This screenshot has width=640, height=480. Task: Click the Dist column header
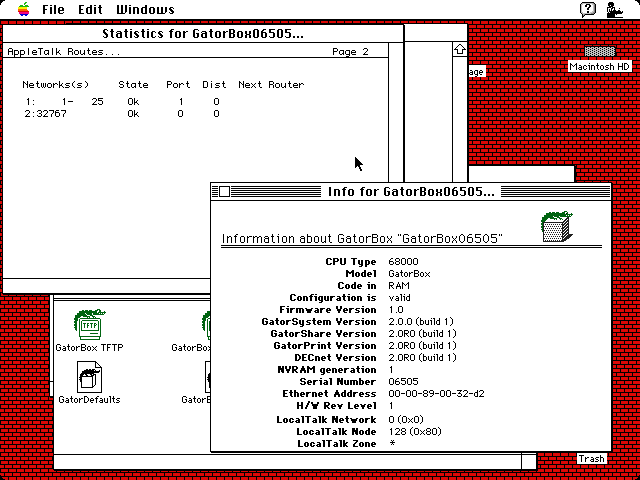[x=214, y=85]
